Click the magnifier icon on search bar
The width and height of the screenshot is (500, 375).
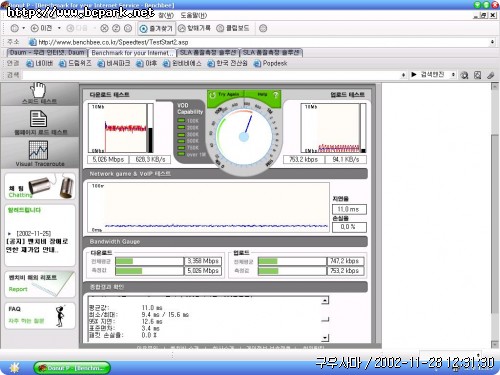[x=464, y=75]
